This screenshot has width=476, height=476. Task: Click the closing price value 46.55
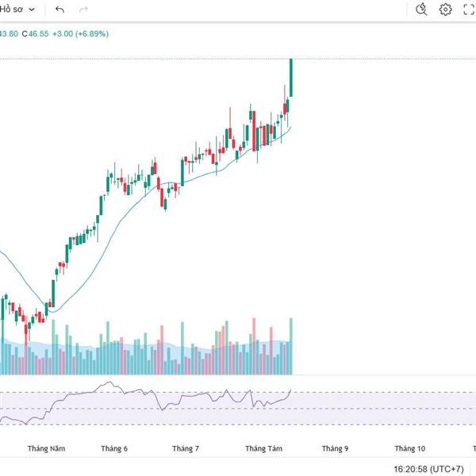[x=38, y=33]
